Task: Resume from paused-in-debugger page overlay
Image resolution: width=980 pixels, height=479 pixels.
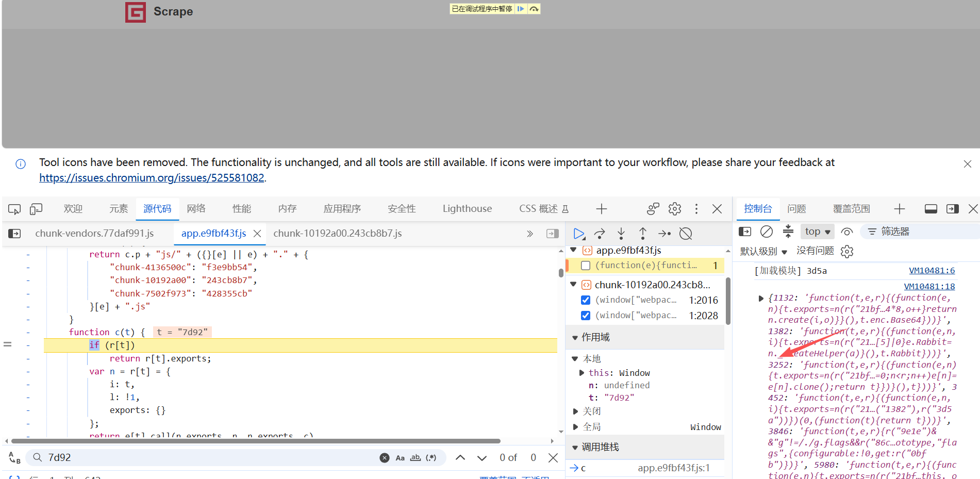Action: [x=521, y=9]
